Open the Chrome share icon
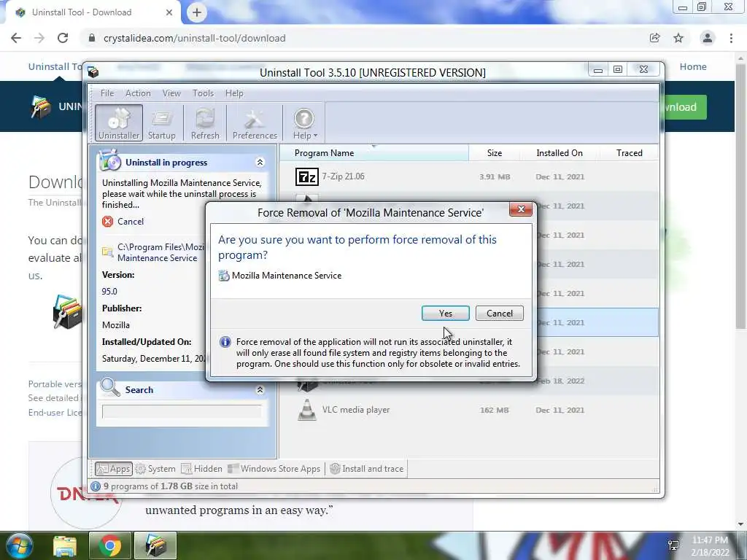747x560 pixels. [654, 38]
